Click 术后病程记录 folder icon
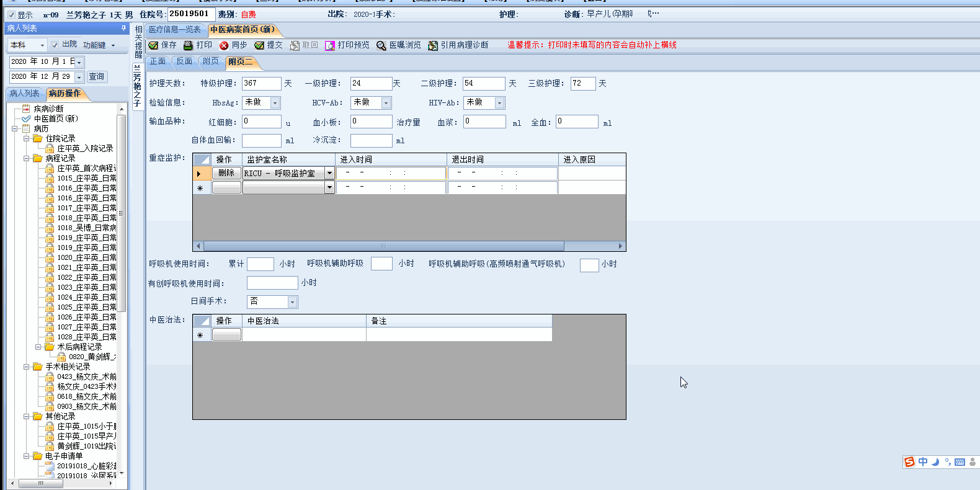This screenshot has height=490, width=980. 50,347
